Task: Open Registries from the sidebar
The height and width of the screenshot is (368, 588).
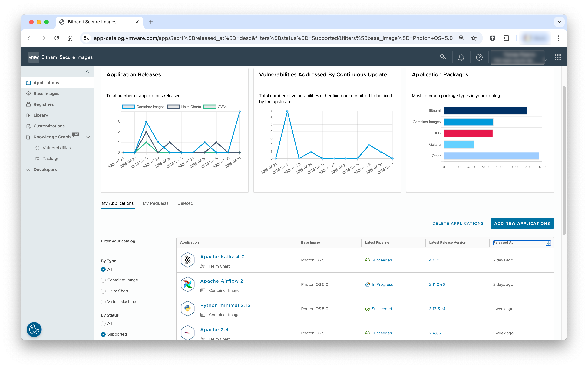Action: pos(43,104)
